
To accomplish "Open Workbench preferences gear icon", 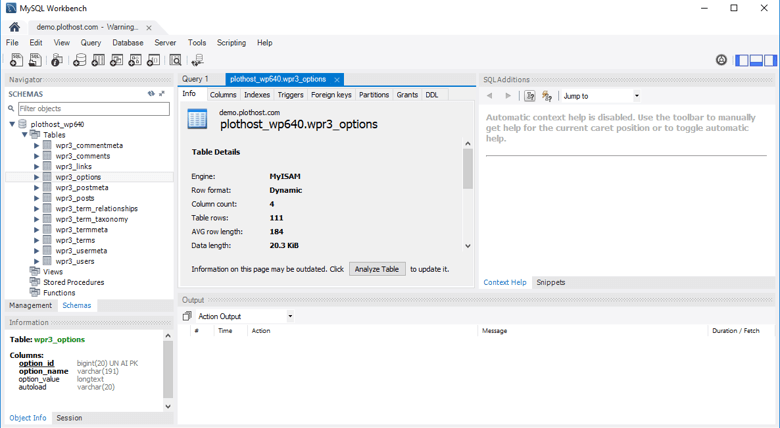I will pos(721,60).
